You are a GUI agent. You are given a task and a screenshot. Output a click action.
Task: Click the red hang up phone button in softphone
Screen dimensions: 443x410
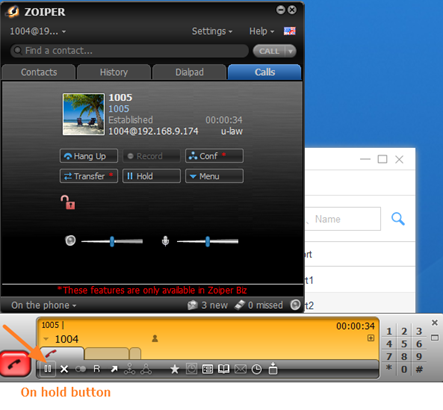pyautogui.click(x=15, y=364)
